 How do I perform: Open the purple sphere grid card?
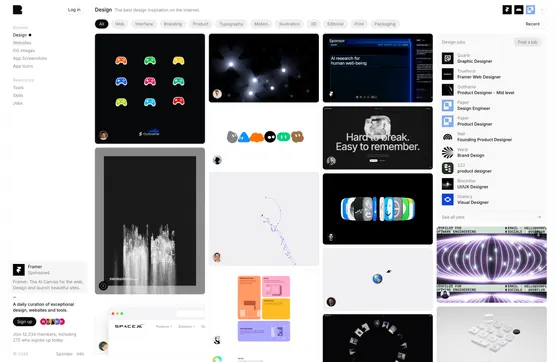coord(492,265)
